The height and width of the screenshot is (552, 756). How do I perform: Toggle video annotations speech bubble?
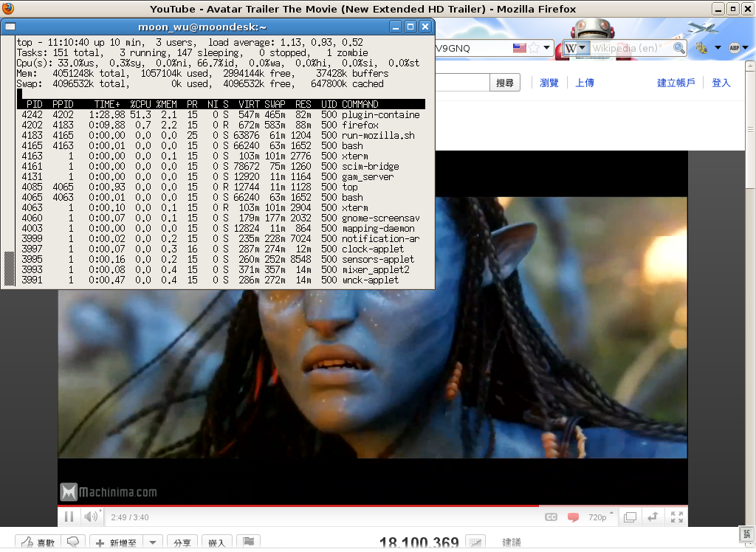pos(573,517)
